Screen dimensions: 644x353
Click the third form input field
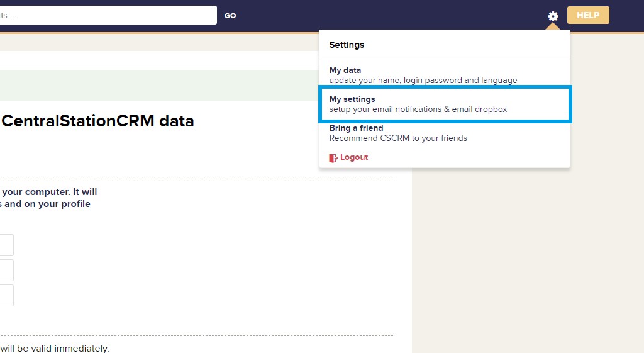coord(6,295)
